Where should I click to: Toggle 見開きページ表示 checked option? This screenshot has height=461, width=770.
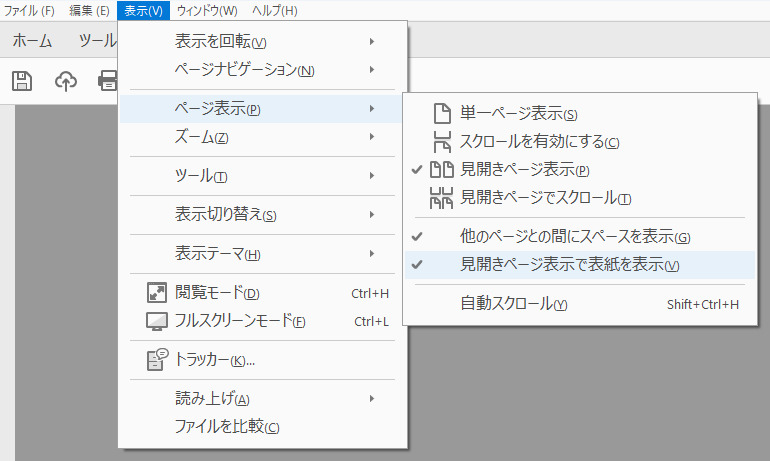coord(524,170)
